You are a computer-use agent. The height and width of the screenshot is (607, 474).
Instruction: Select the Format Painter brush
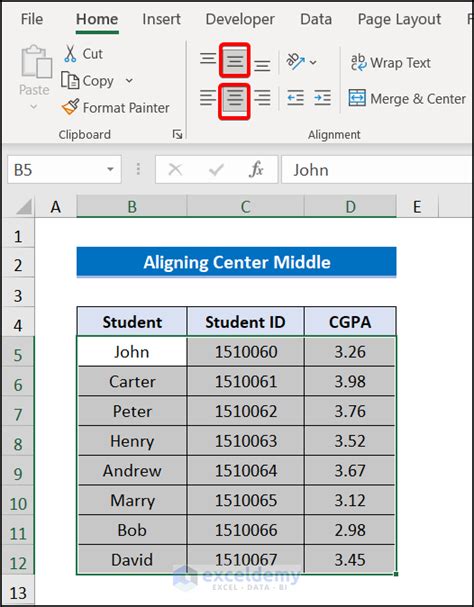pos(70,107)
